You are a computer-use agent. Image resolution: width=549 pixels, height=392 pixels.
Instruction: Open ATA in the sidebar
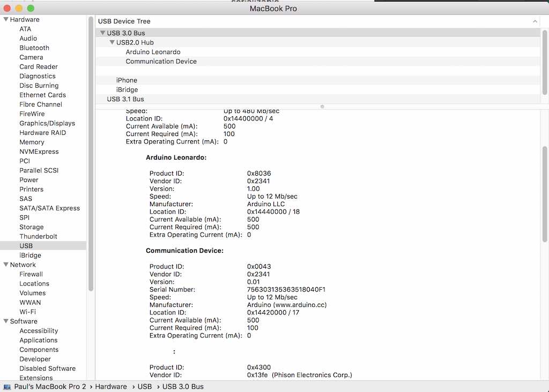[x=25, y=29]
